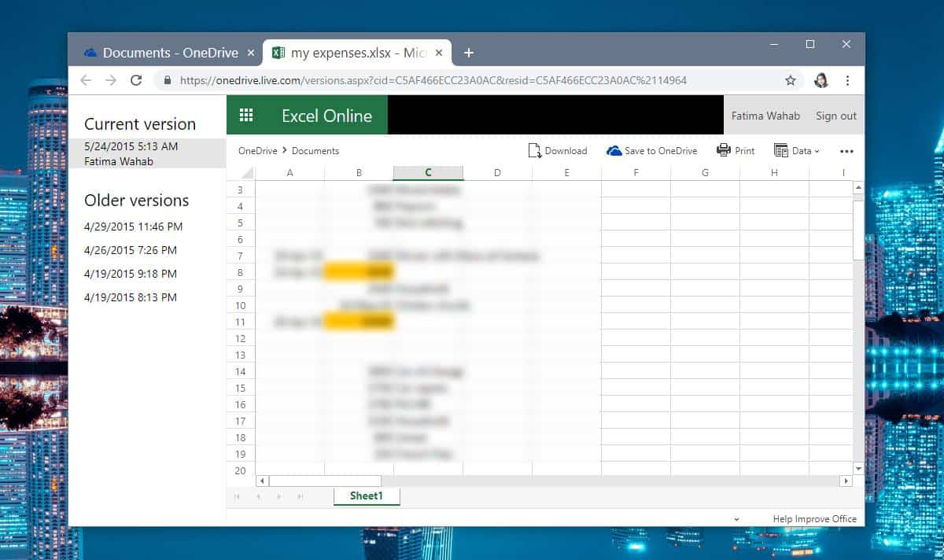The height and width of the screenshot is (560, 944).
Task: Open the older version from 4/26/2015 7:26 PM
Action: [131, 250]
